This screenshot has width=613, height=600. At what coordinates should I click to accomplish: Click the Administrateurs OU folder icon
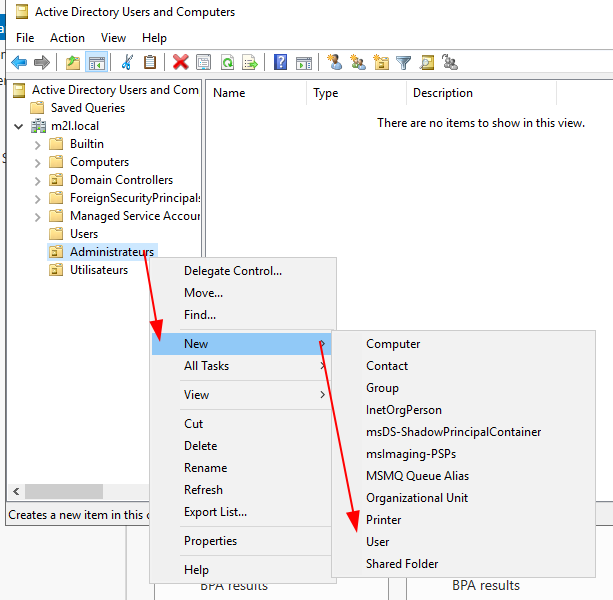coord(56,252)
